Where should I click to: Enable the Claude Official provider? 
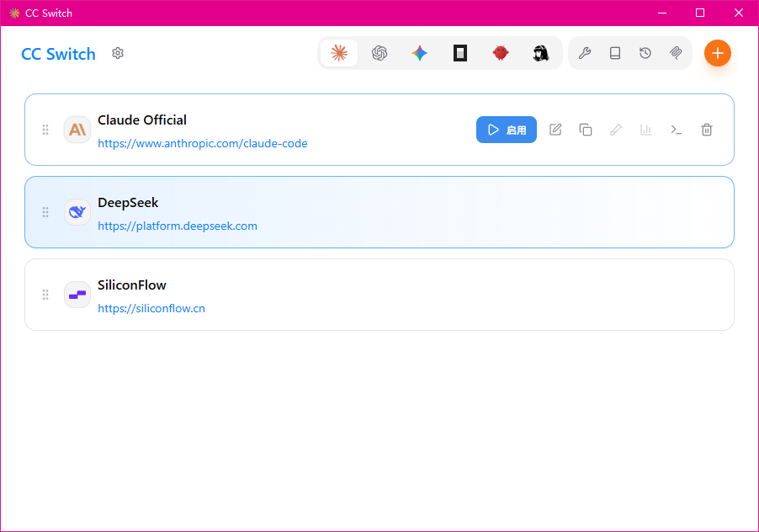(507, 130)
